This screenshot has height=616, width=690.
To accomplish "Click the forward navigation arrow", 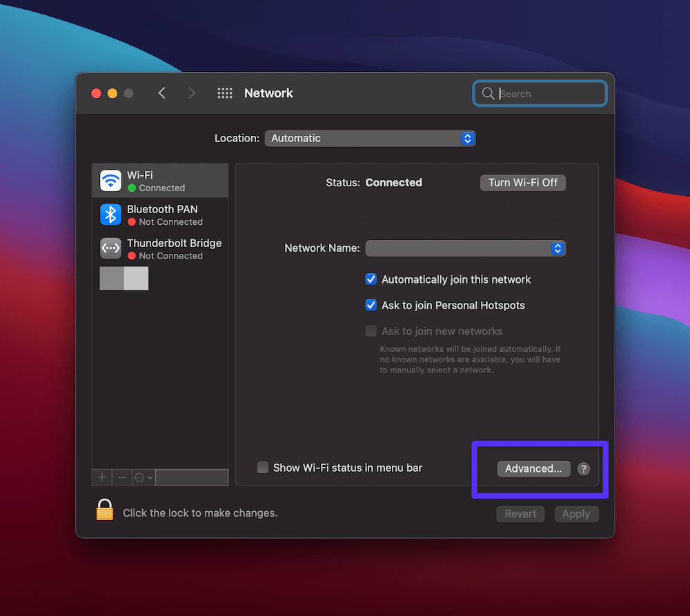I will coord(191,92).
